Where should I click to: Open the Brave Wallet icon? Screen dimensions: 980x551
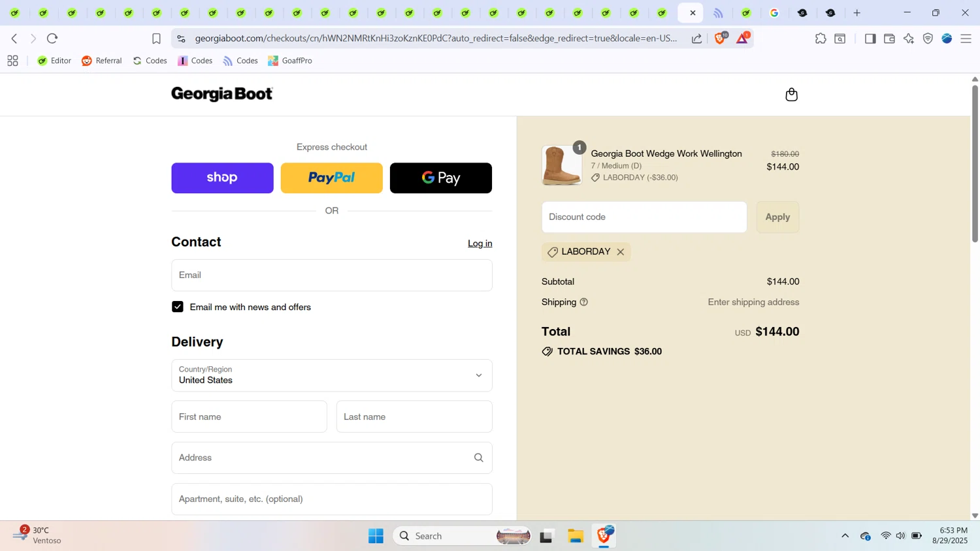[889, 39]
